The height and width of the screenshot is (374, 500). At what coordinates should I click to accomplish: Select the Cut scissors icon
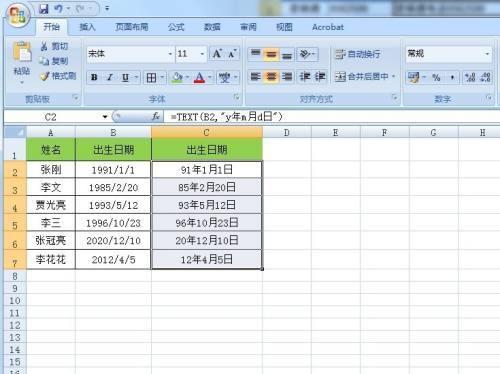pyautogui.click(x=44, y=46)
